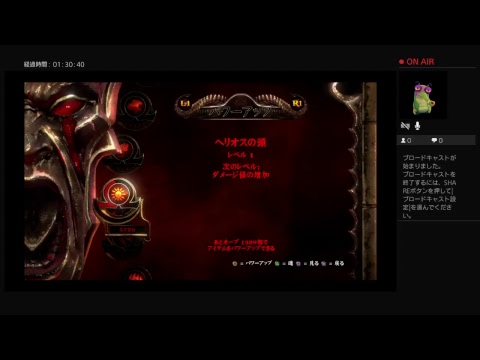Click the broadcaster frog avatar thumbnail
Viewport: 480px width, 360px height.
coord(423,96)
